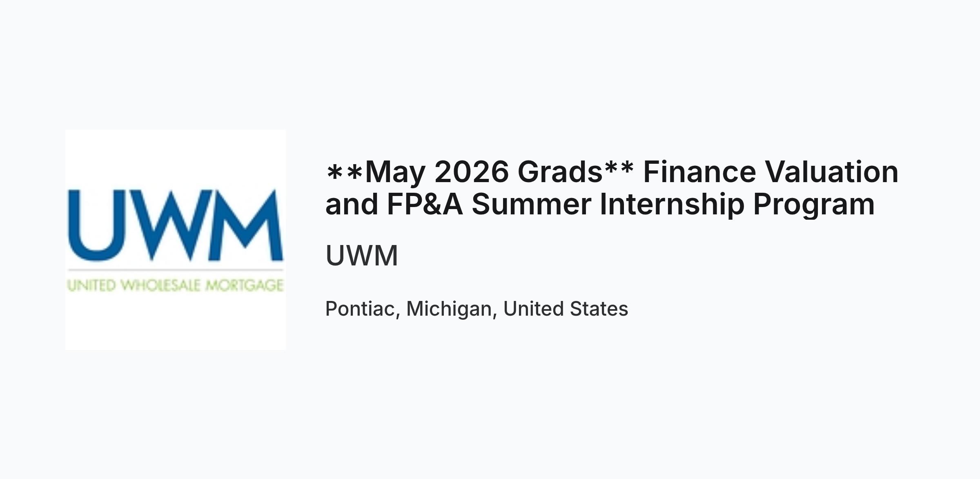Open the Finance Valuation internship job title

pyautogui.click(x=612, y=188)
